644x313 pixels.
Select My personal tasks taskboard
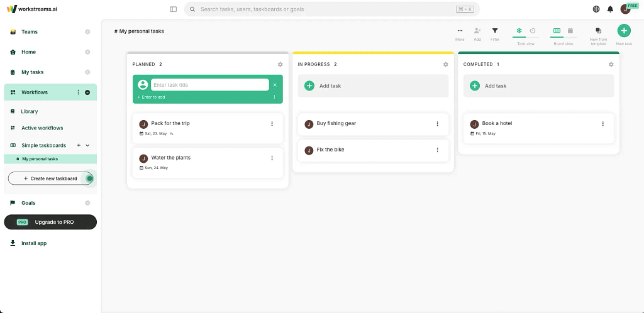(50, 159)
